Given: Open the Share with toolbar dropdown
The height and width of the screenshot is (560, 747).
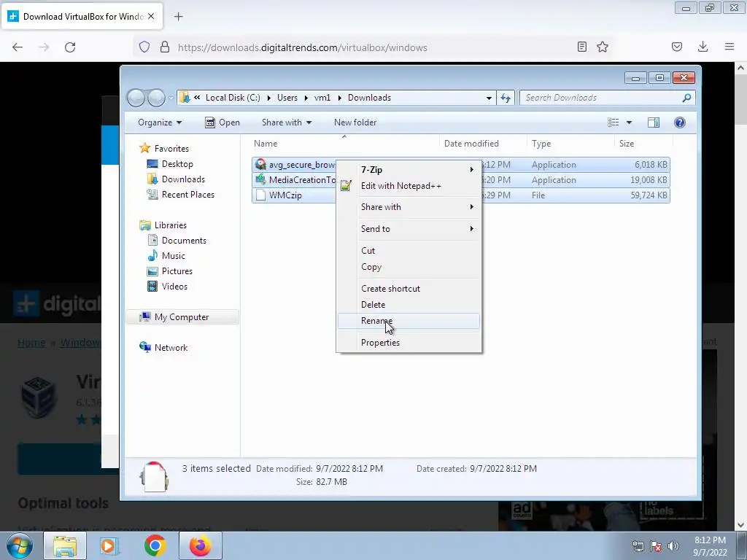Looking at the screenshot, I should 286,122.
